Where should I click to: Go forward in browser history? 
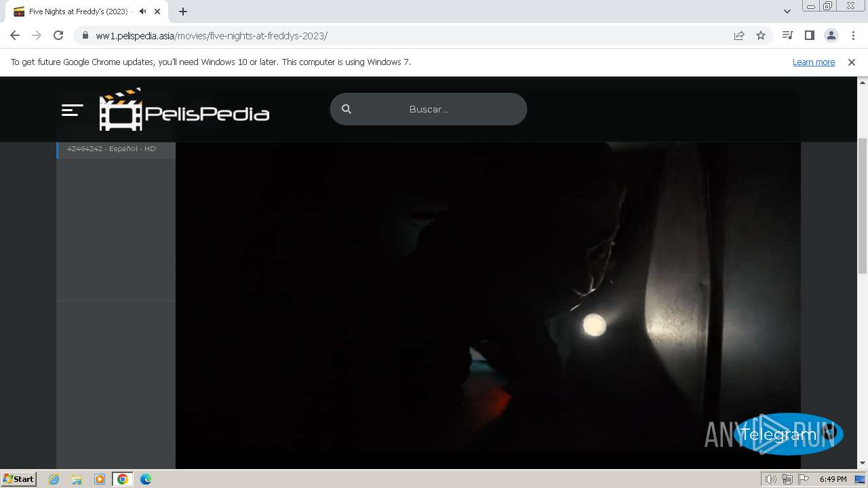click(x=37, y=35)
